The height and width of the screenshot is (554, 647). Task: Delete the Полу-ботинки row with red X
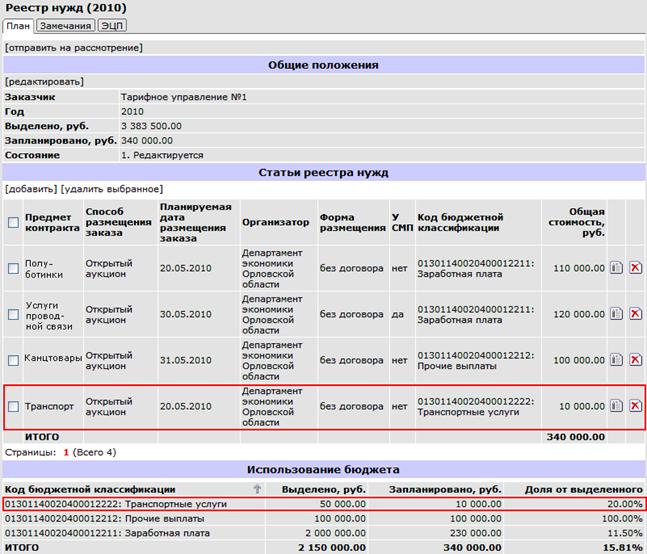[635, 268]
